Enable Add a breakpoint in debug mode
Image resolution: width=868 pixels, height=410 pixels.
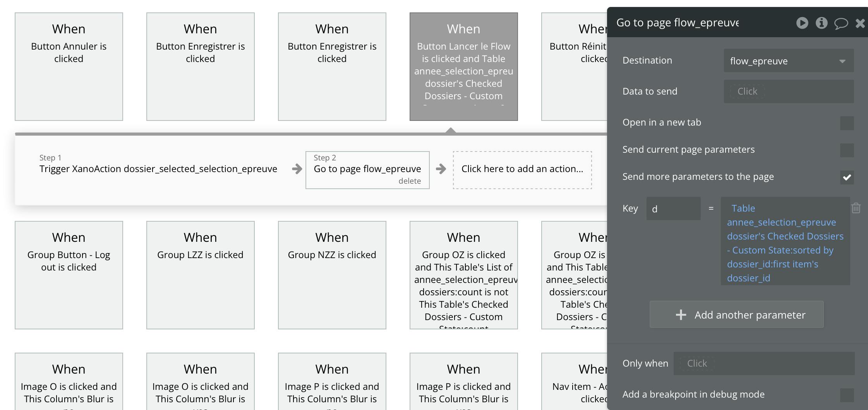847,395
